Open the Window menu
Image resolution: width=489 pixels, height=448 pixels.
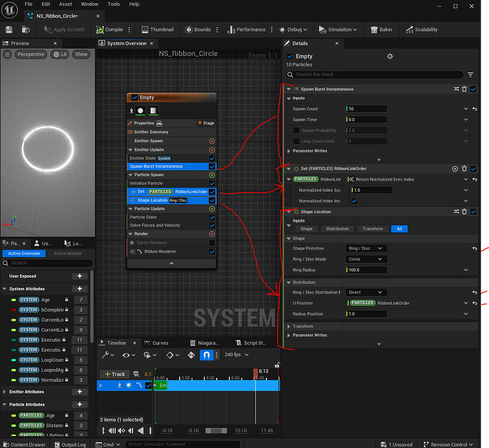coord(90,4)
